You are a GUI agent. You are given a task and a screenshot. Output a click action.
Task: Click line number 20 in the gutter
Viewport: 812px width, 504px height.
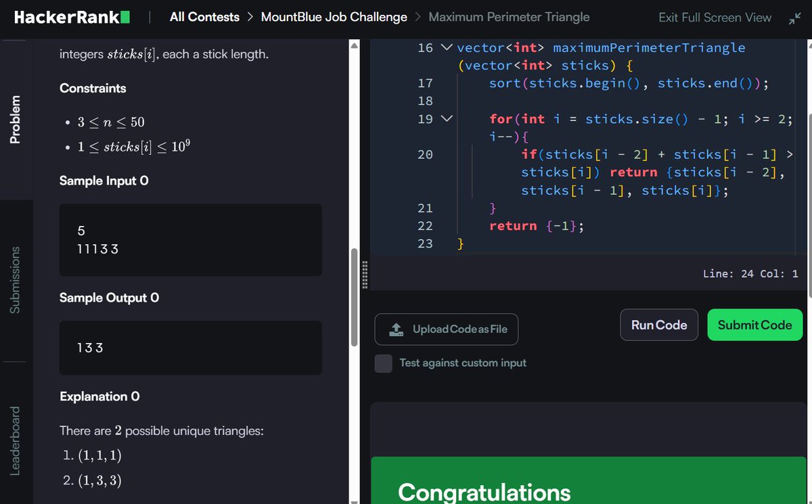point(425,155)
